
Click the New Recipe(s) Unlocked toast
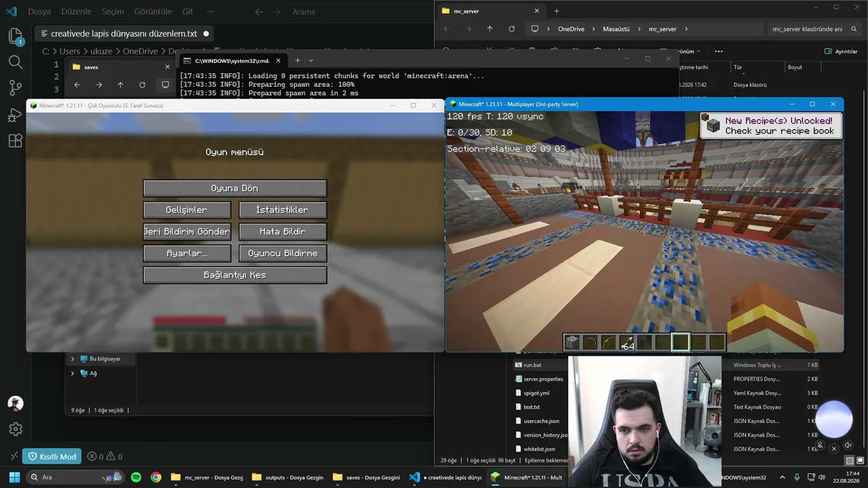(x=771, y=125)
